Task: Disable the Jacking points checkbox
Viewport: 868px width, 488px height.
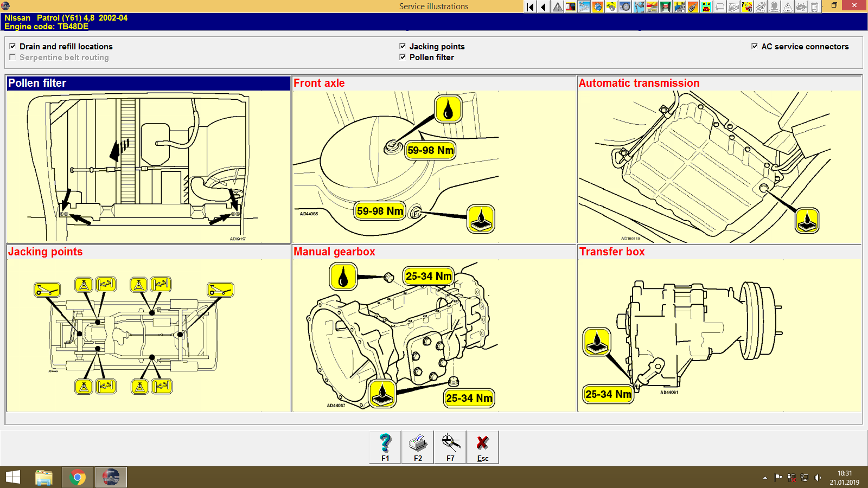Action: pos(403,46)
